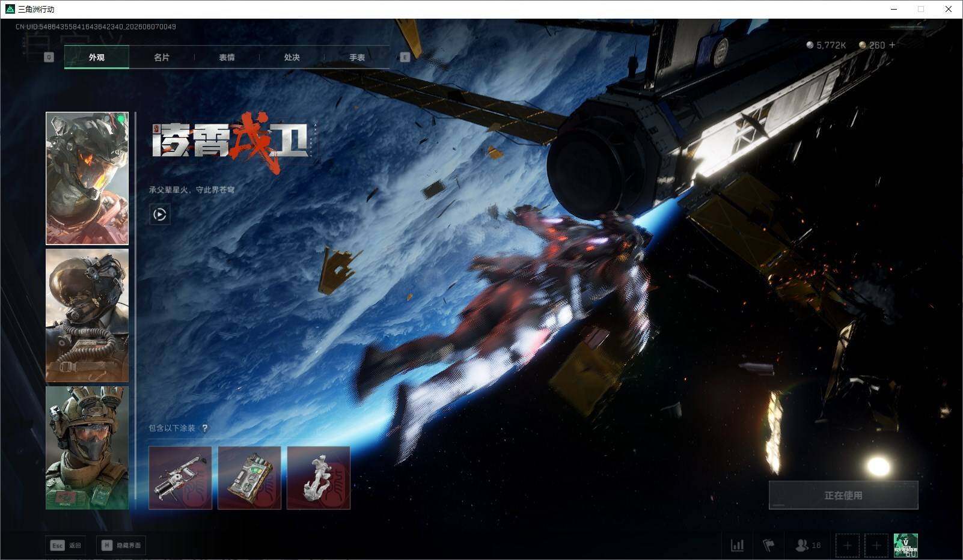Open the help tooltip beside 包含以下涂装
The image size is (963, 560).
(x=204, y=428)
